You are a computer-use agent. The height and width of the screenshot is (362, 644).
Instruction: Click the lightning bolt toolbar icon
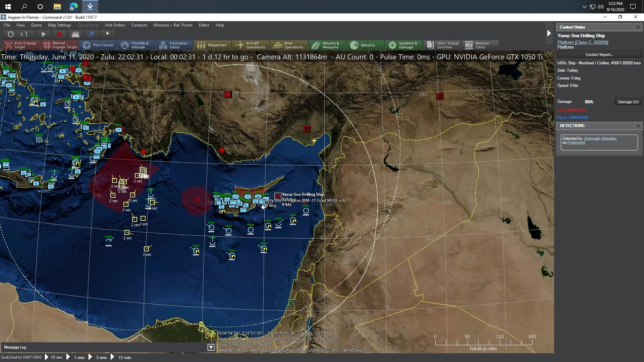(x=108, y=34)
